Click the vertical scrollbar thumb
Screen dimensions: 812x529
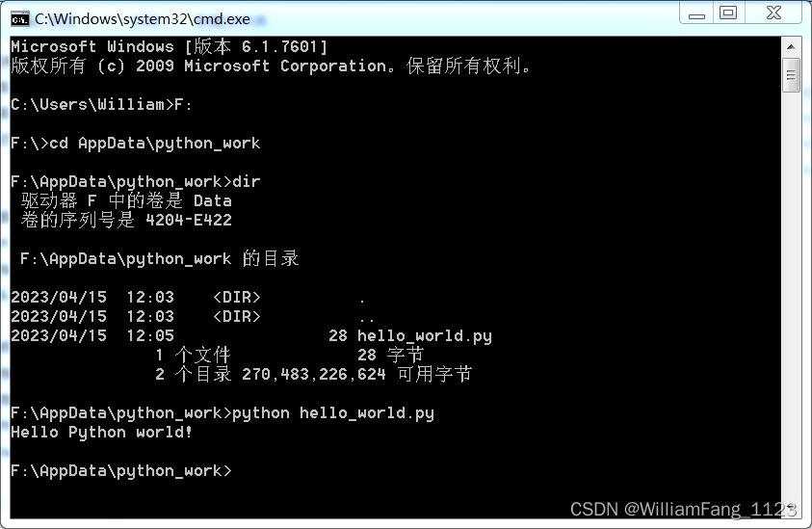coord(791,76)
